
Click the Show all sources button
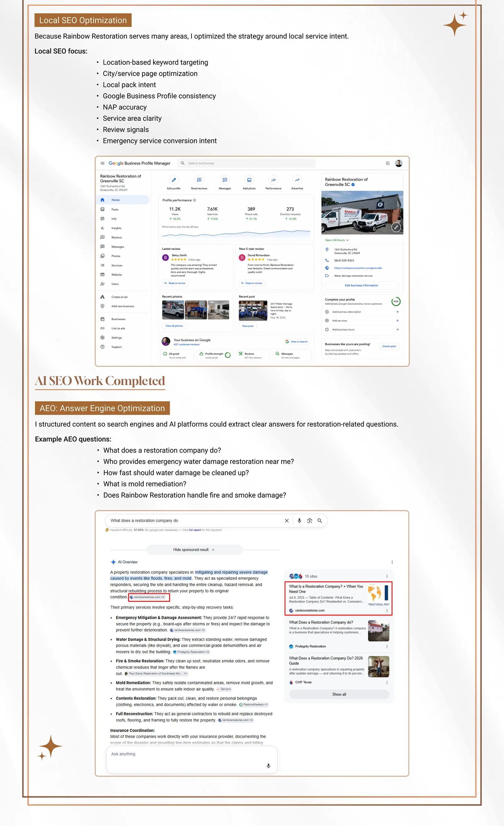pyautogui.click(x=339, y=694)
